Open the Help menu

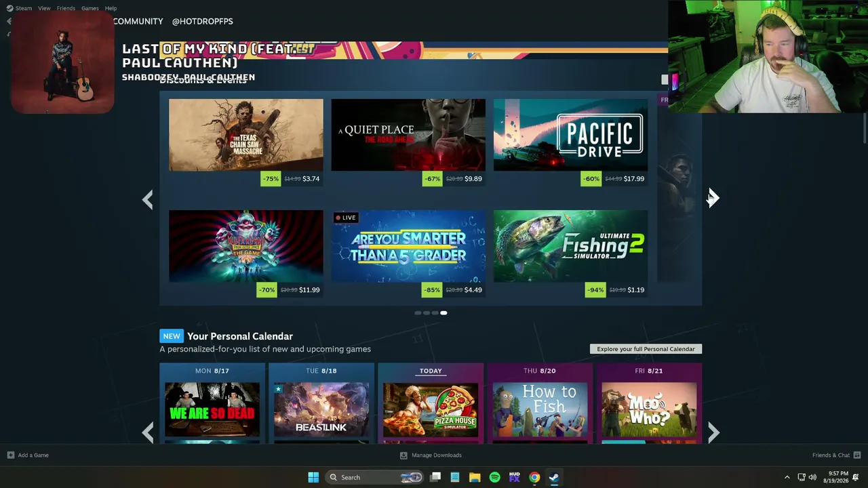pos(111,8)
